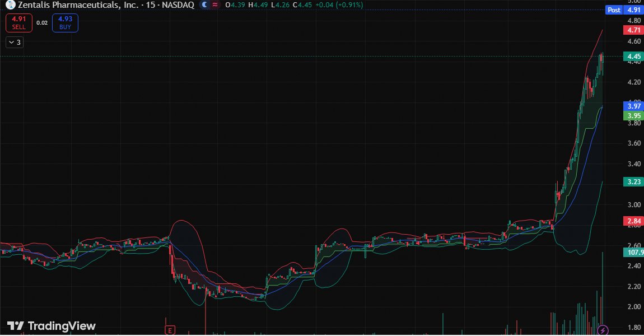Click the green 3.95 price label
Viewport: 644px width, 336px height.
(x=634, y=116)
